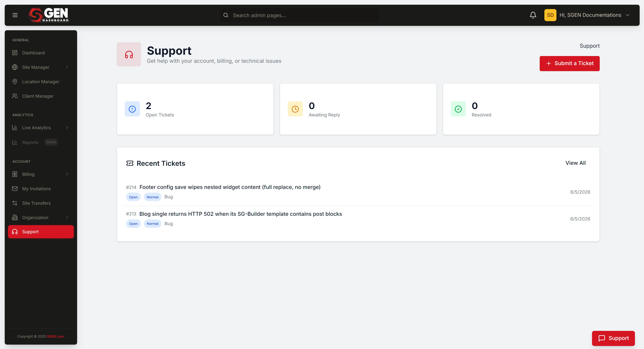Image resolution: width=644 pixels, height=349 pixels.
Task: Select My Invitations menu item
Action: 41,189
